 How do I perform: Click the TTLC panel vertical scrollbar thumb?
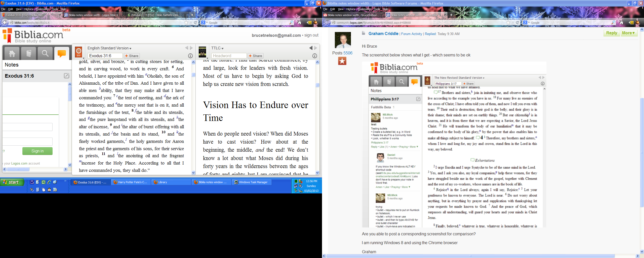tap(317, 85)
